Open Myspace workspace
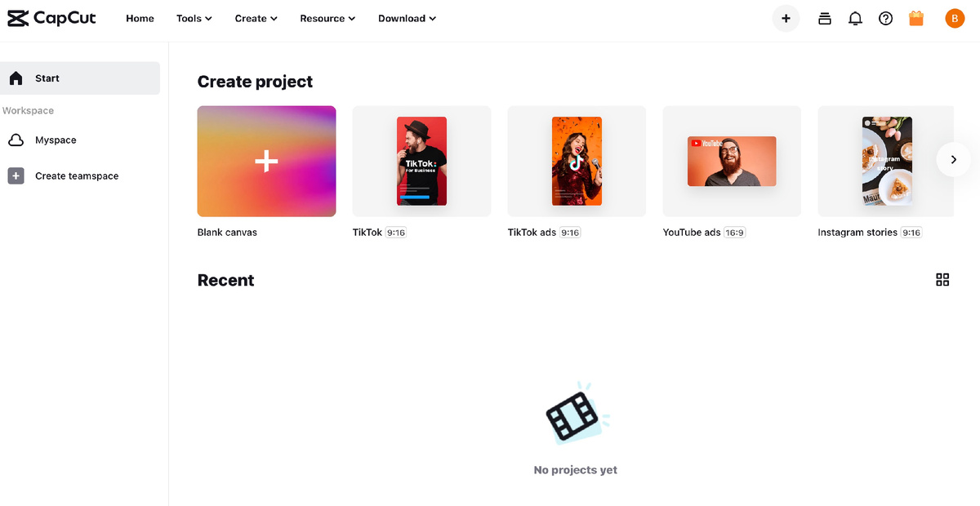This screenshot has height=506, width=980. (80, 140)
